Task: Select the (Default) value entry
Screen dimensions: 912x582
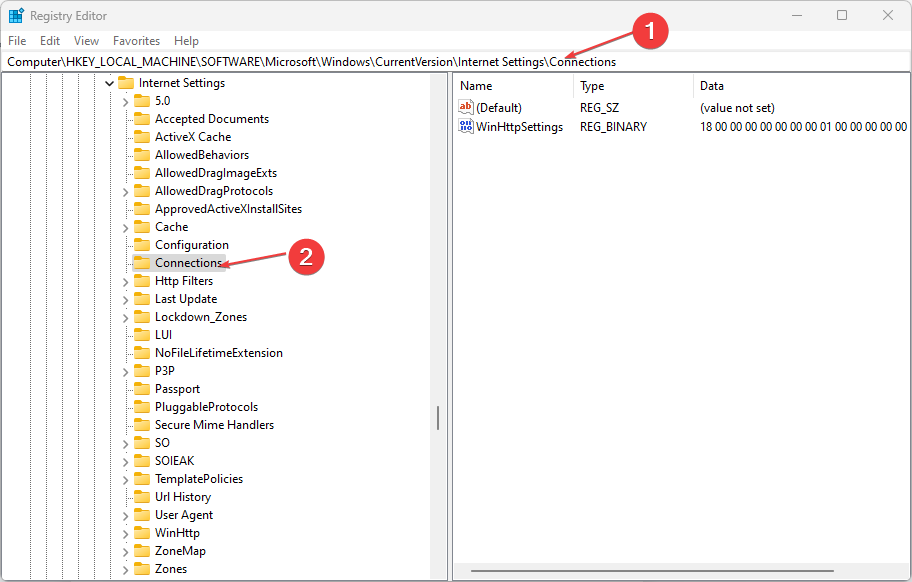Action: point(498,108)
